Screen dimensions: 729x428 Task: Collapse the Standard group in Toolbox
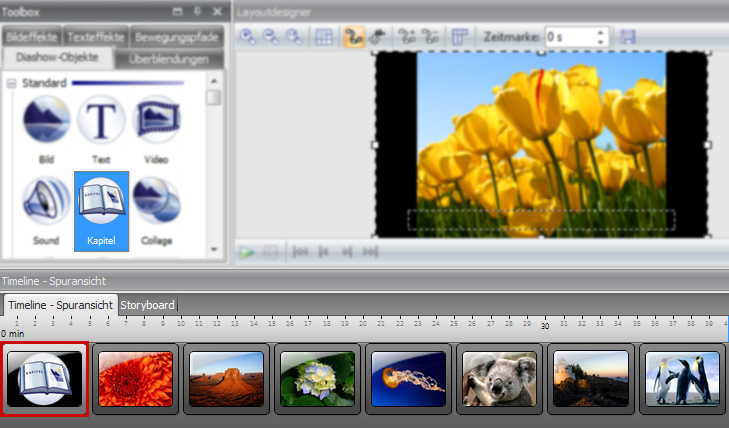coord(11,83)
